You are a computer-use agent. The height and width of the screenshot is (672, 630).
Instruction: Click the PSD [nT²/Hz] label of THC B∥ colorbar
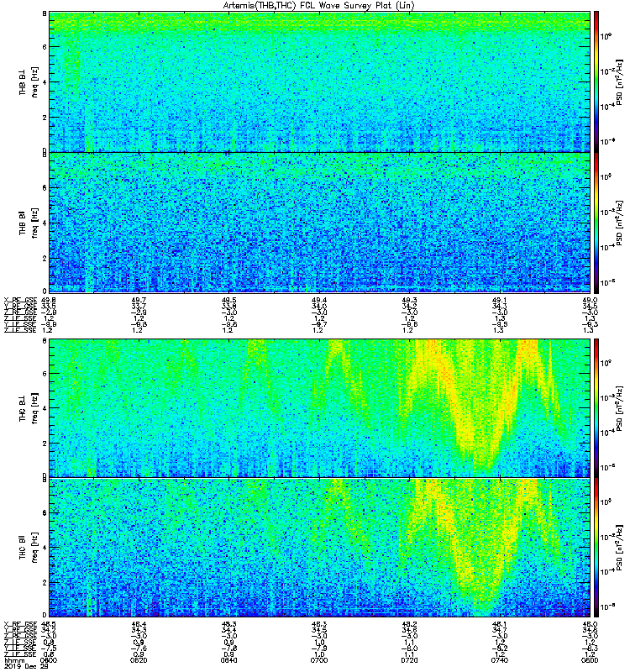[619, 548]
